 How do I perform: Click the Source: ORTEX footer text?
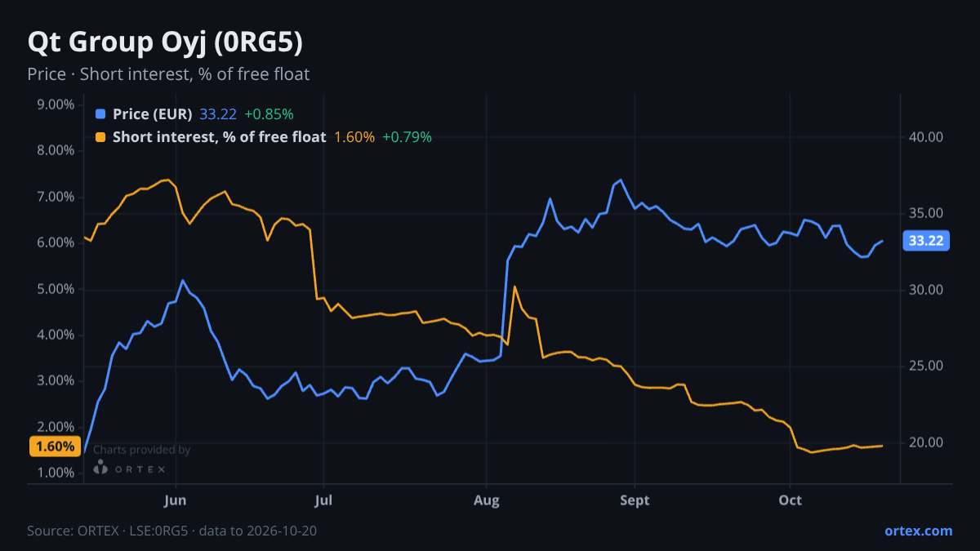pos(172,531)
